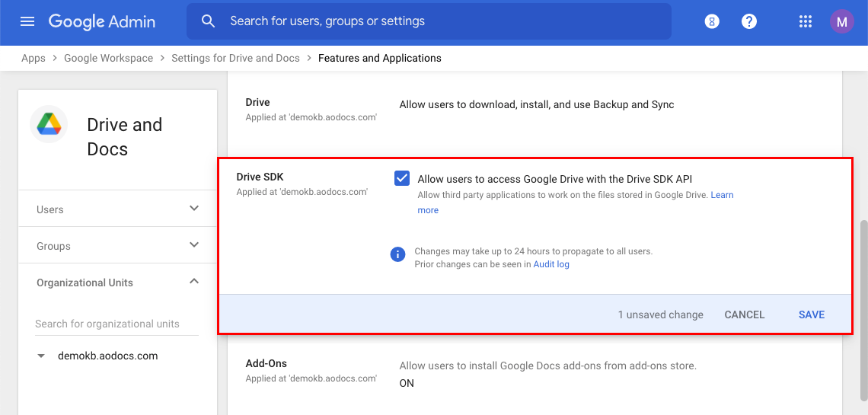Open the Google apps grid
The image size is (868, 415).
pos(806,21)
